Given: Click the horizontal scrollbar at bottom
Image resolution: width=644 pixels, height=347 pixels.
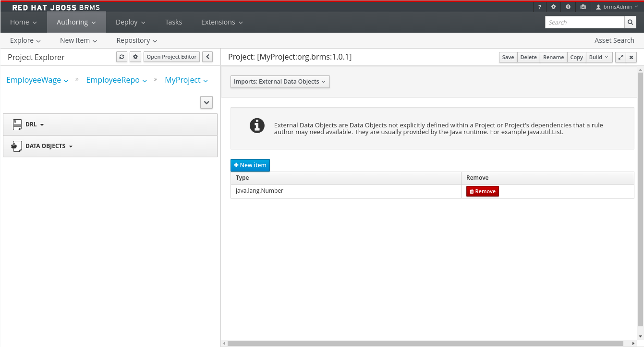Looking at the screenshot, I should click(426, 344).
